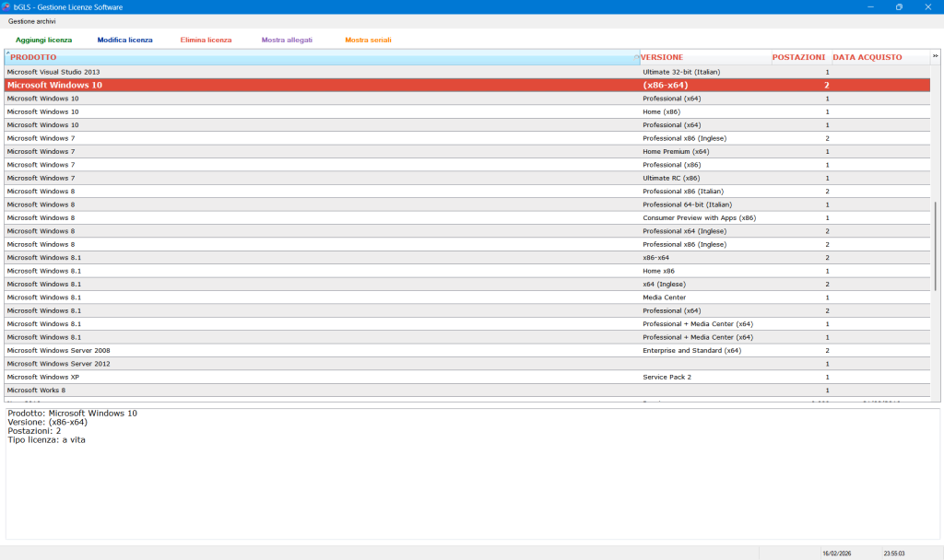
Task: Open Mostra allegati
Action: coord(287,41)
